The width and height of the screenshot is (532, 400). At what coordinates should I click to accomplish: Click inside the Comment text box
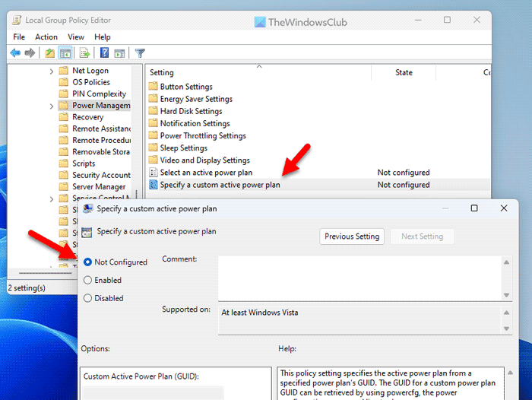pos(359,278)
